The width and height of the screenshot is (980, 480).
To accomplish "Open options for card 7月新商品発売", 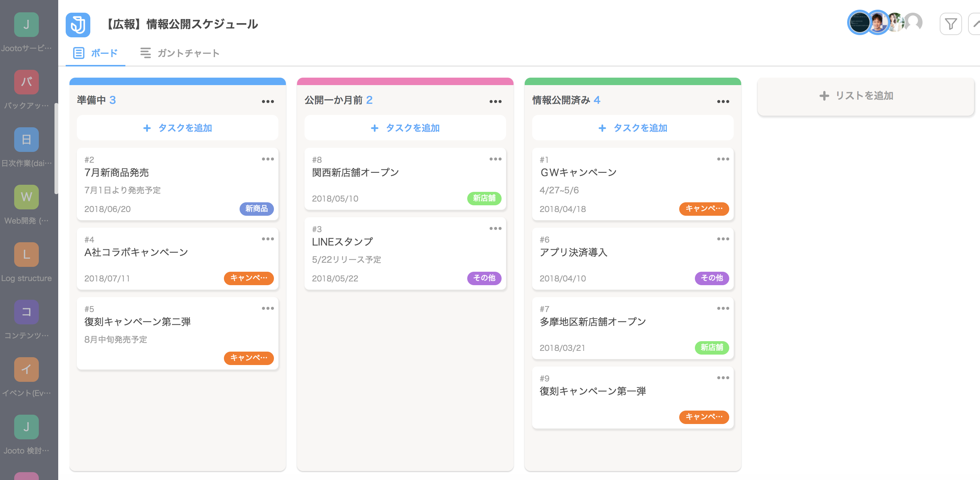I will (x=268, y=159).
